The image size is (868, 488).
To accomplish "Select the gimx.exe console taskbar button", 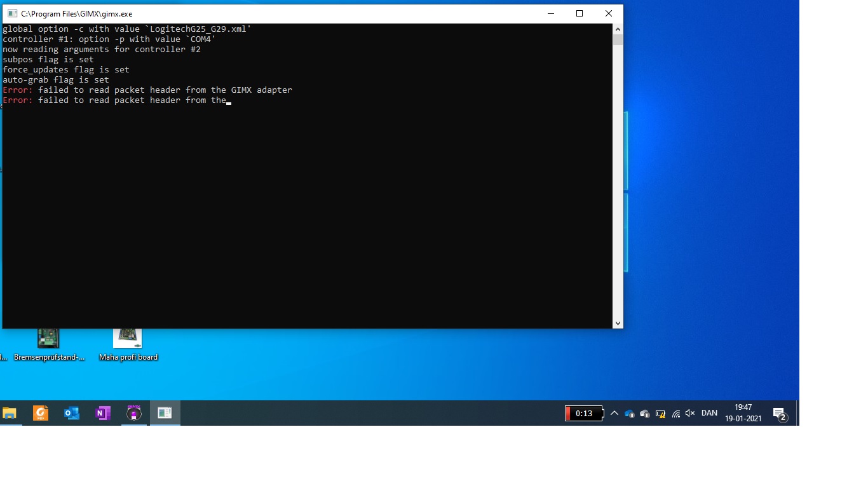I will pyautogui.click(x=165, y=414).
